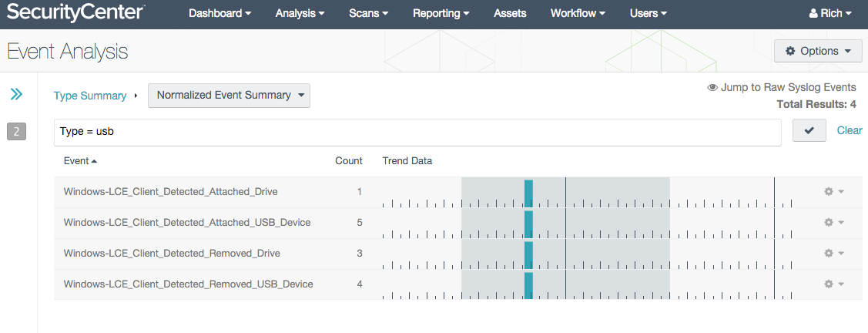Open gear menu for Removed_Drive event row

pos(833,253)
